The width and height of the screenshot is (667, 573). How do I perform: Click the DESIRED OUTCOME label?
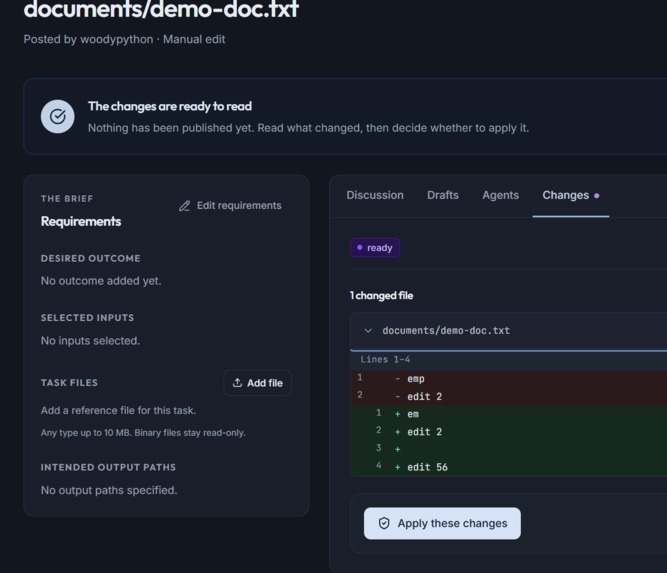(x=91, y=259)
